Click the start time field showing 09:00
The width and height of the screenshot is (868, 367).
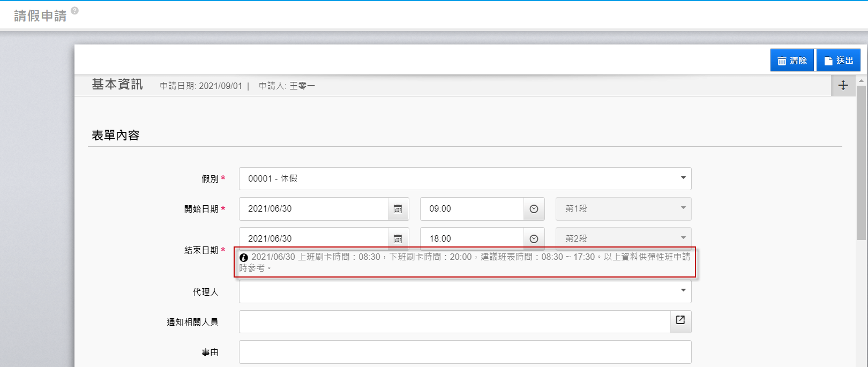(472, 209)
